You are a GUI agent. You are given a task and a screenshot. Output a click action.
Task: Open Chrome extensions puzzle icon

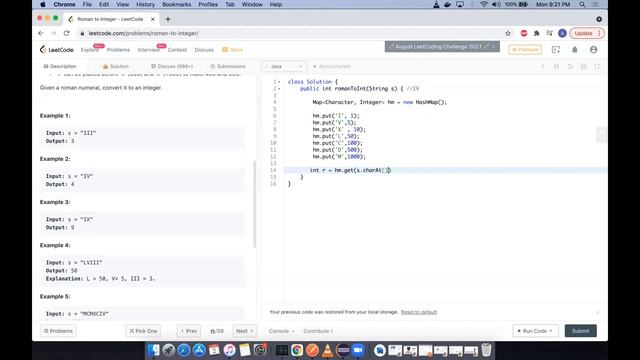point(537,33)
